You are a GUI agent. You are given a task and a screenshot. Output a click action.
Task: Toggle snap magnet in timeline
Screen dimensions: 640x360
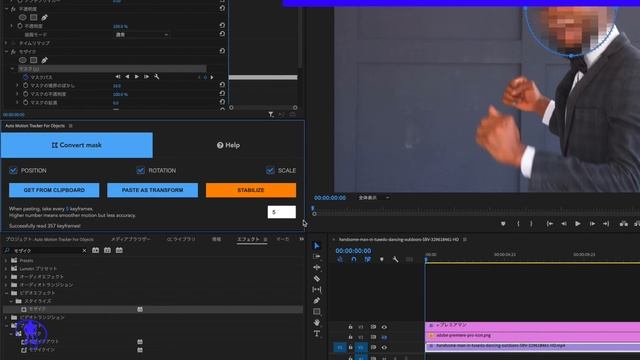tap(354, 260)
